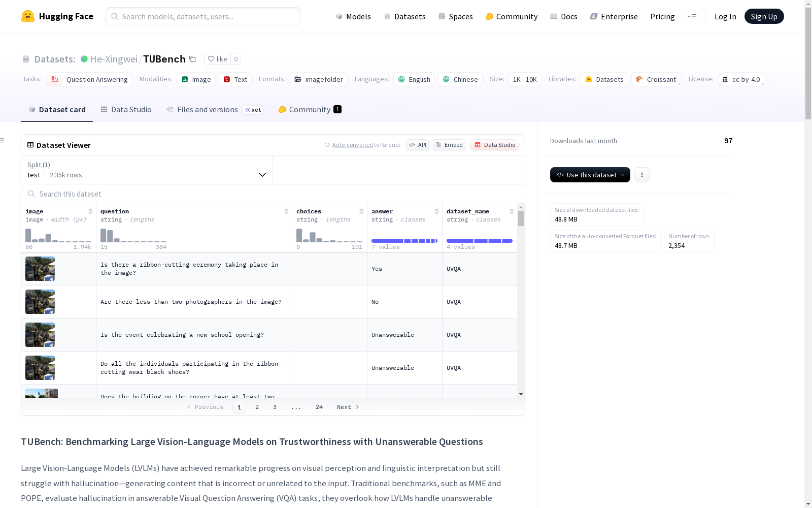The width and height of the screenshot is (812, 508).
Task: Open the He-Xingwei profile link
Action: (x=114, y=59)
